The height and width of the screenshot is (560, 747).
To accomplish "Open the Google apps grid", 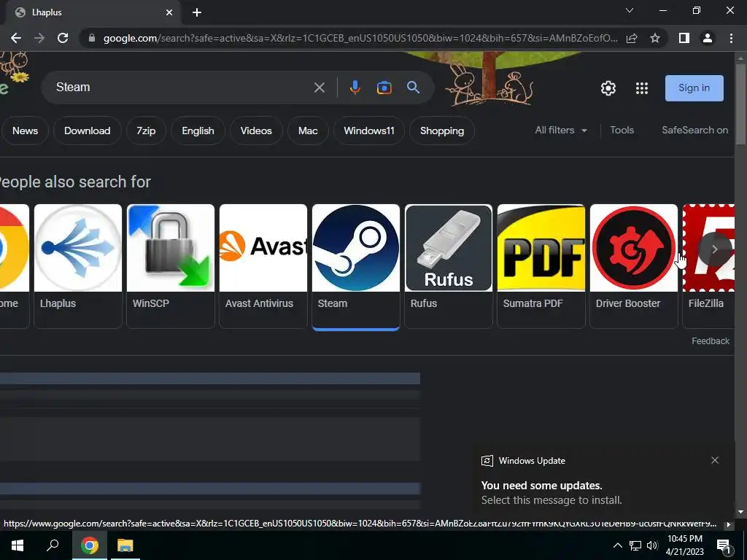I will 642,88.
